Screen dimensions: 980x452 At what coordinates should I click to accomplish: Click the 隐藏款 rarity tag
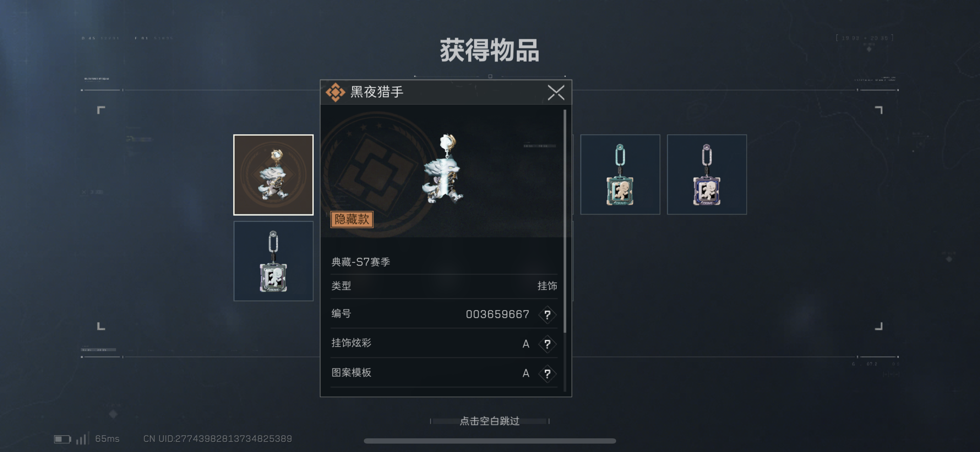tap(352, 219)
